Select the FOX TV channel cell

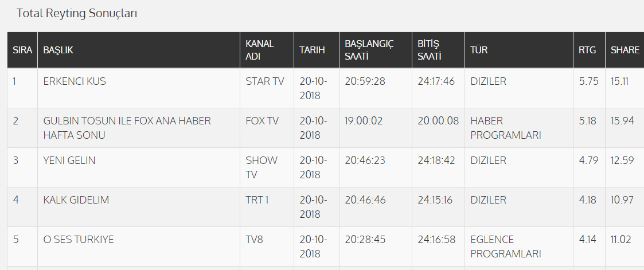coord(262,121)
